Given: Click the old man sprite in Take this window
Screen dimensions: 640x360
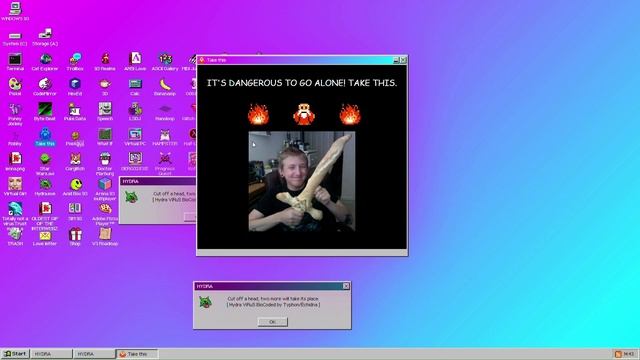Looking at the screenshot, I should pos(304,113).
